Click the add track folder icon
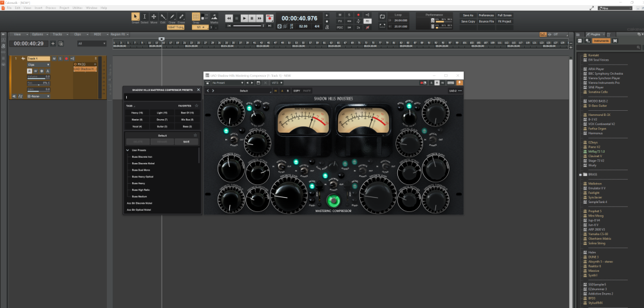The width and height of the screenshot is (644, 308). pos(61,44)
